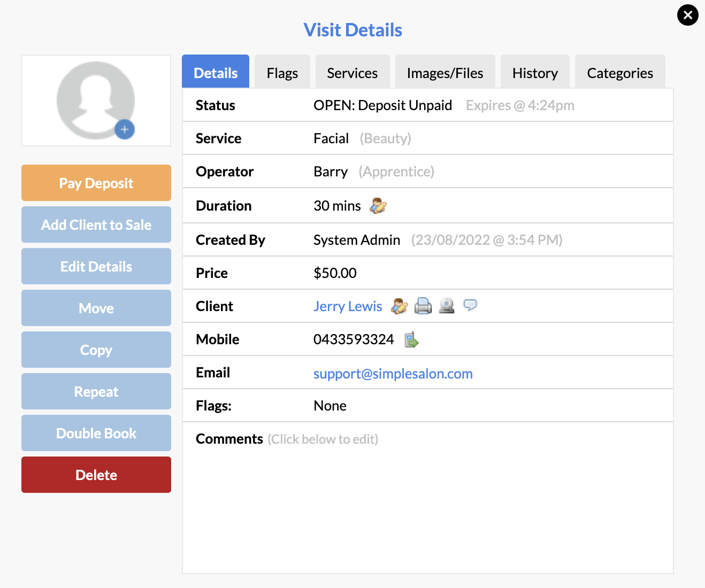Click the '$50.00' price value
Screen dimensions: 705x588
(335, 273)
